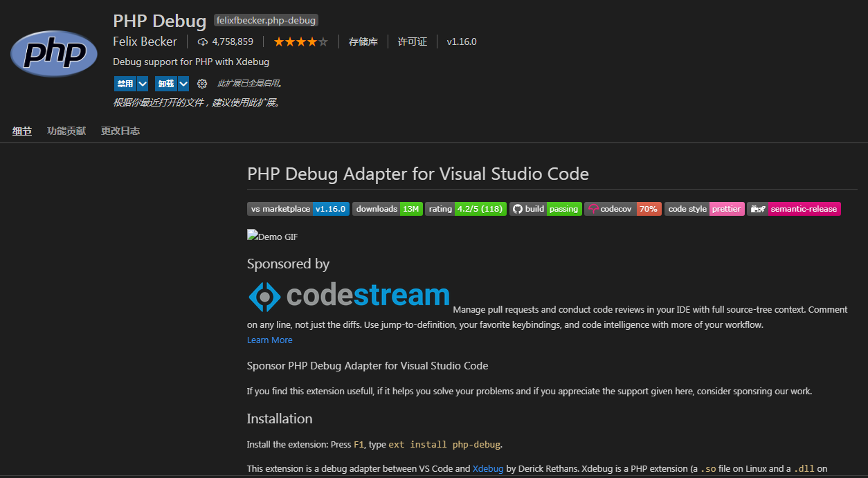Click 'Debug support for PHP with Xdebug'
The height and width of the screenshot is (478, 868).
tap(191, 62)
